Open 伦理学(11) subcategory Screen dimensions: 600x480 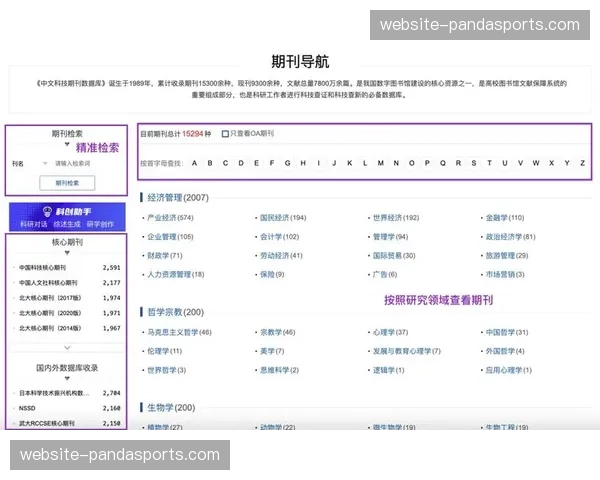(165, 351)
